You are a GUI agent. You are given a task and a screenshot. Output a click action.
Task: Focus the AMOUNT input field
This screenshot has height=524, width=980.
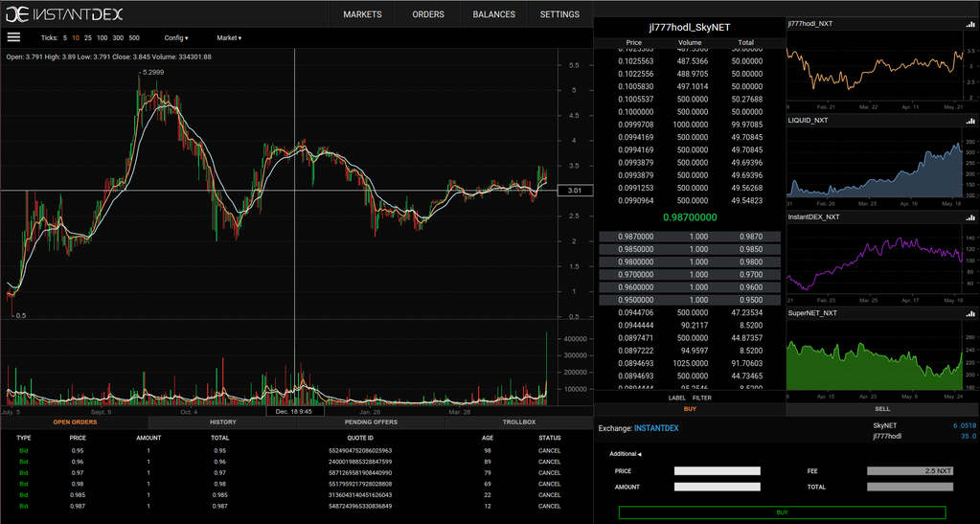point(718,487)
